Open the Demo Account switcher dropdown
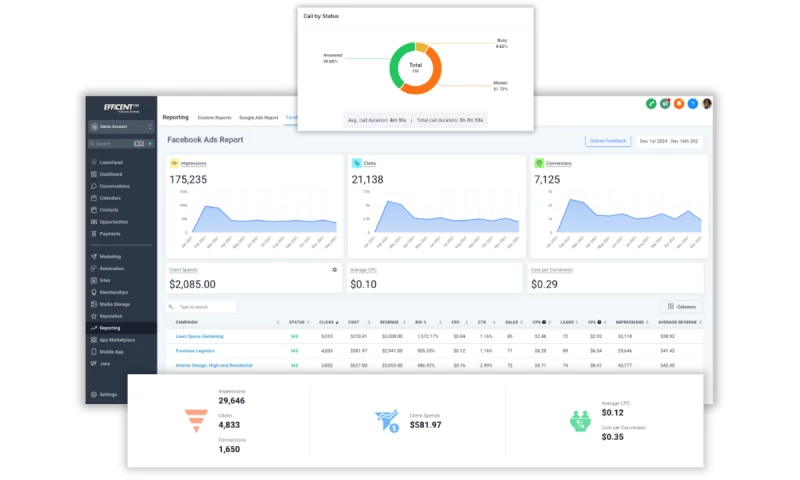Image resolution: width=800 pixels, height=480 pixels. (x=121, y=126)
